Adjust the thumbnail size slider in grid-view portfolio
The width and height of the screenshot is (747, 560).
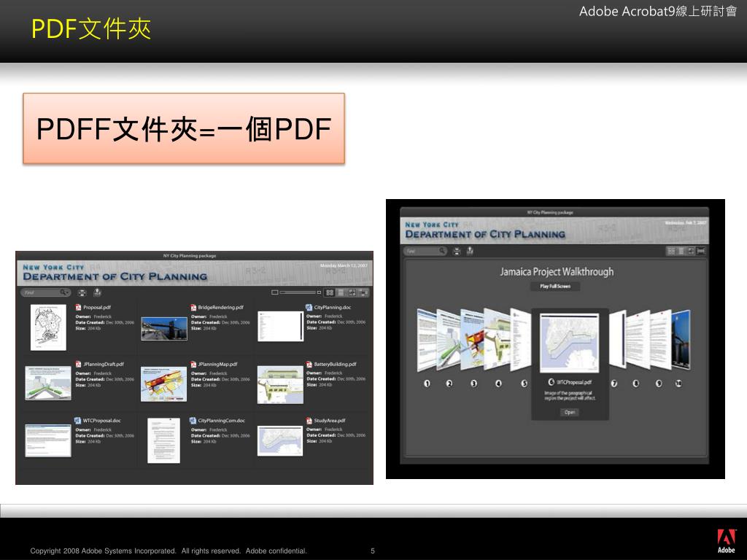298,292
